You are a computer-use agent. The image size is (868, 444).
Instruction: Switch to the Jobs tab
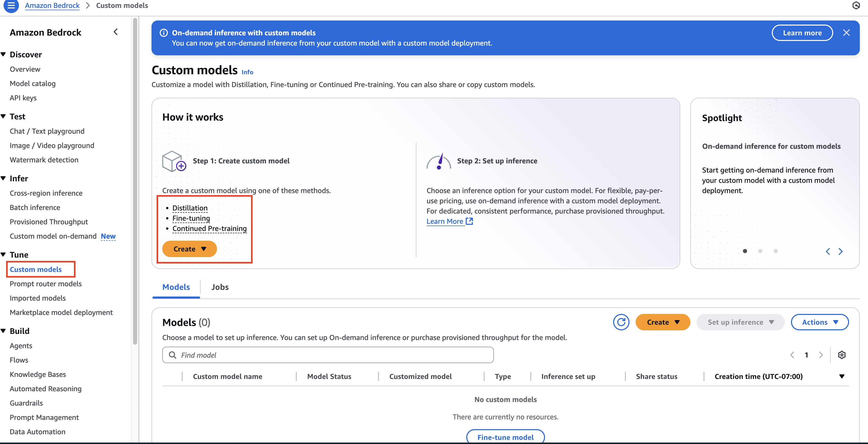point(220,287)
